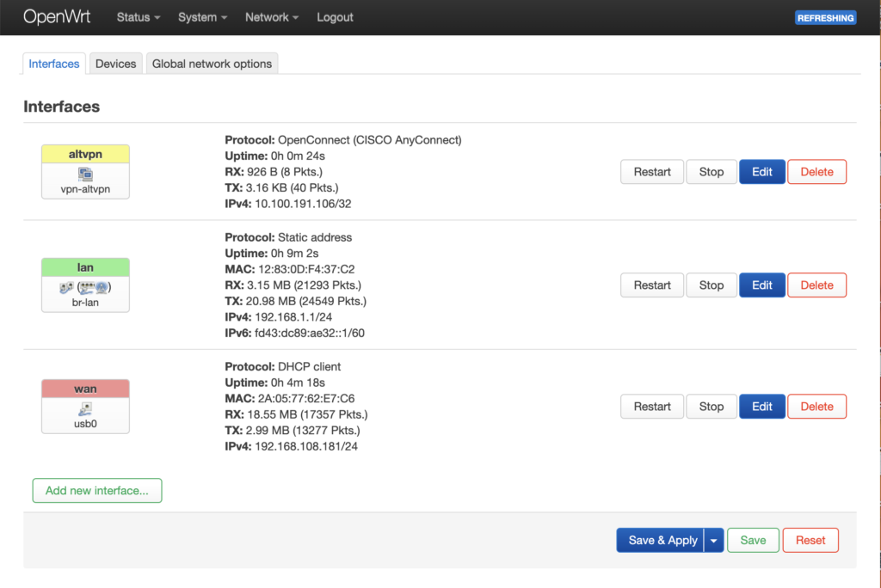Stop the lan interface
This screenshot has width=881, height=588.
[711, 285]
